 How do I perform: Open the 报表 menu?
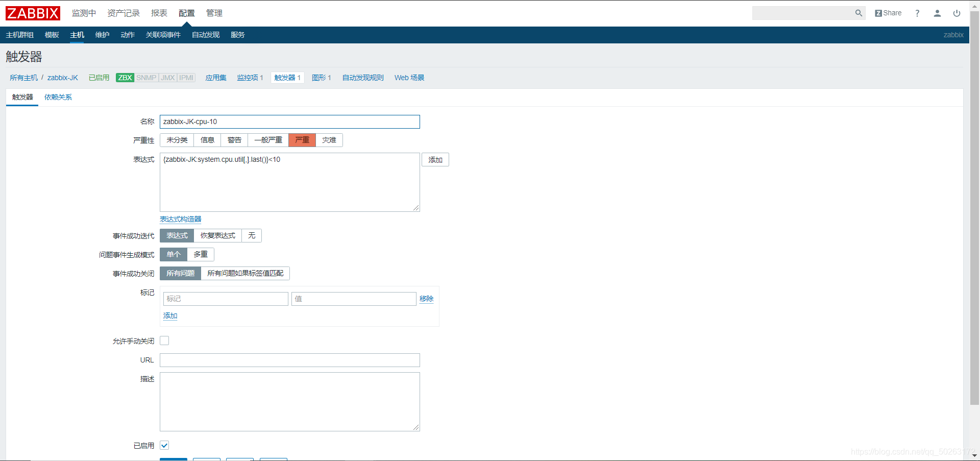159,13
